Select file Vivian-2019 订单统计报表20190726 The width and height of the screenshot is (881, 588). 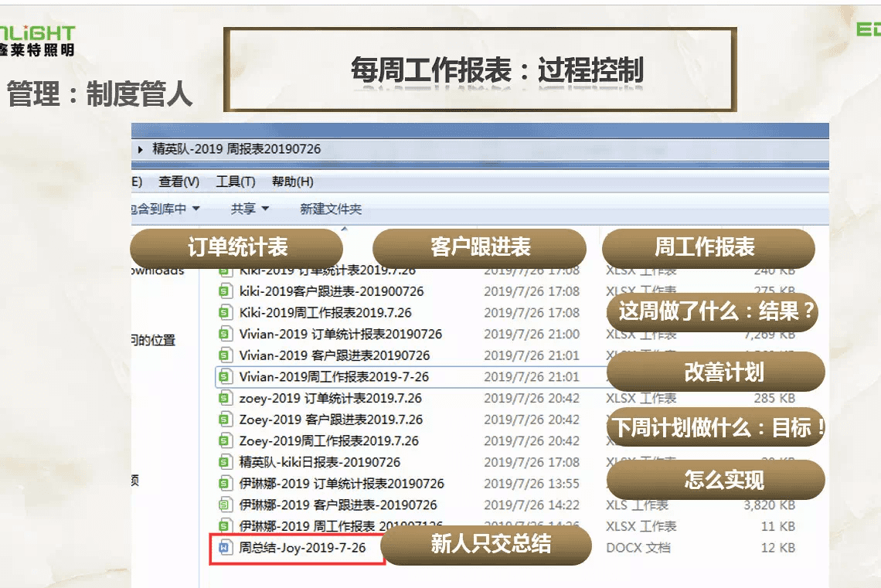pyautogui.click(x=341, y=334)
